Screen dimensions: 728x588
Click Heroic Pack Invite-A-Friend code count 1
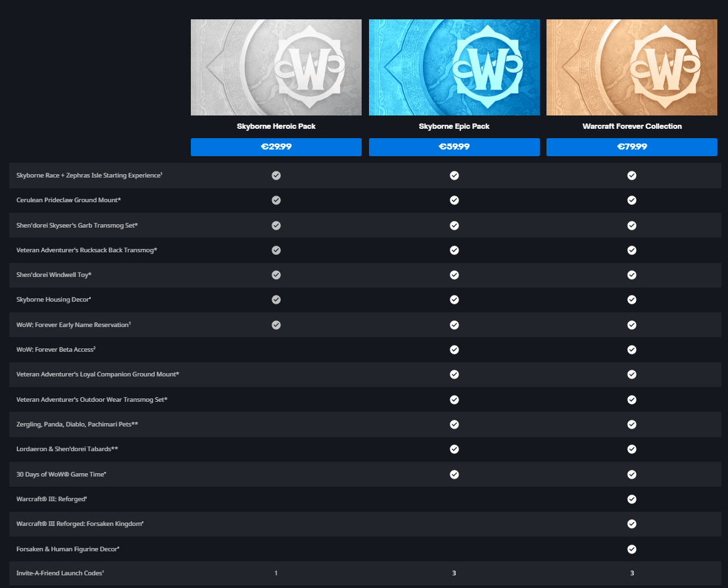pos(276,573)
